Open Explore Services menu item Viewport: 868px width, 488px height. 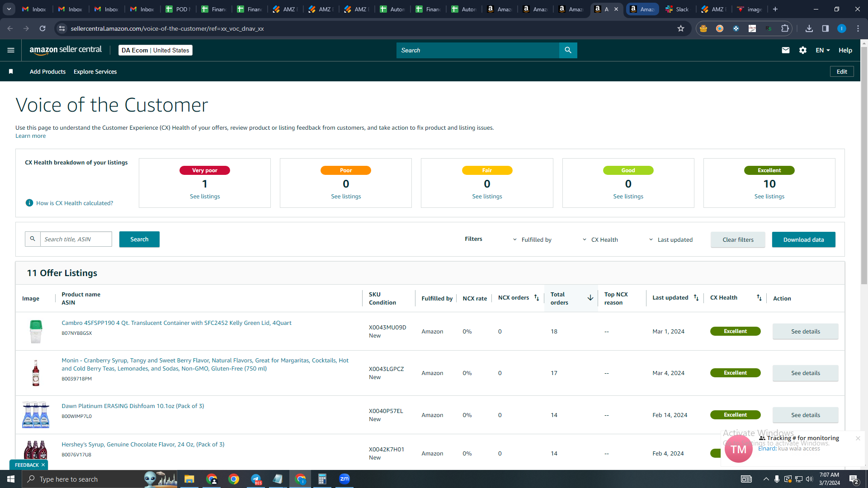pos(95,71)
